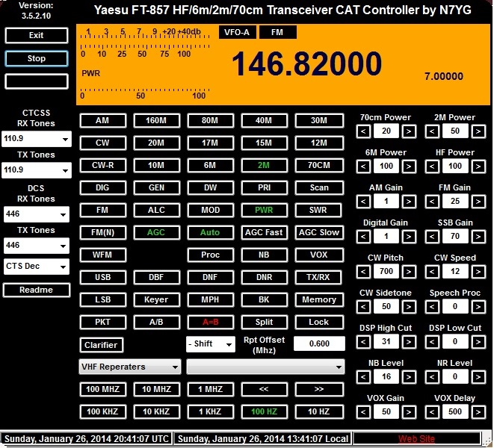
Task: Open the Readme
Action: tap(36, 290)
